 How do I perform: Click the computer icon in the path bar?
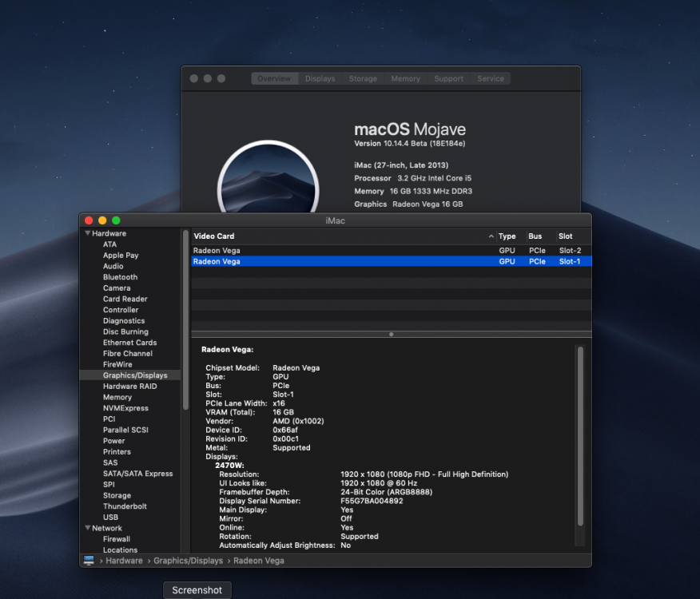click(89, 560)
